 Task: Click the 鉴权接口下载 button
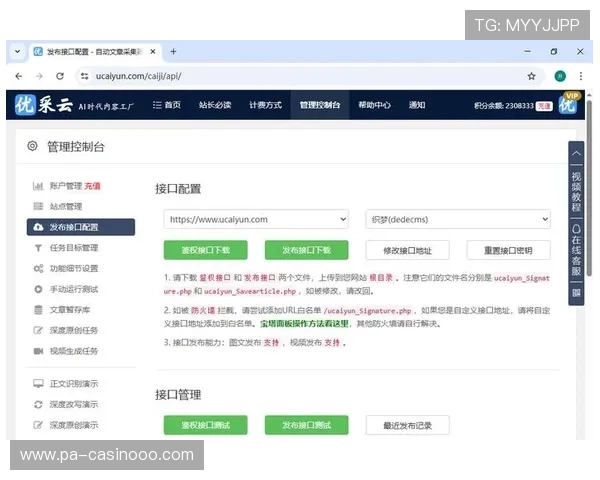pos(205,250)
